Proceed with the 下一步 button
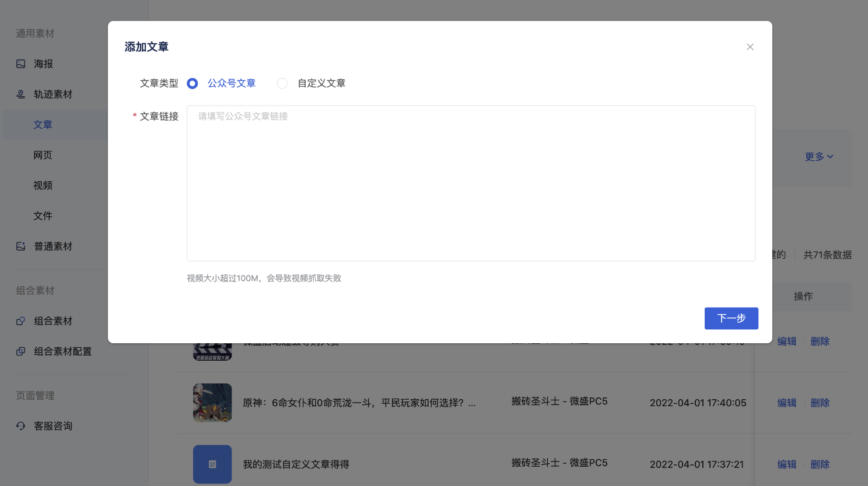The image size is (868, 486). coord(731,318)
